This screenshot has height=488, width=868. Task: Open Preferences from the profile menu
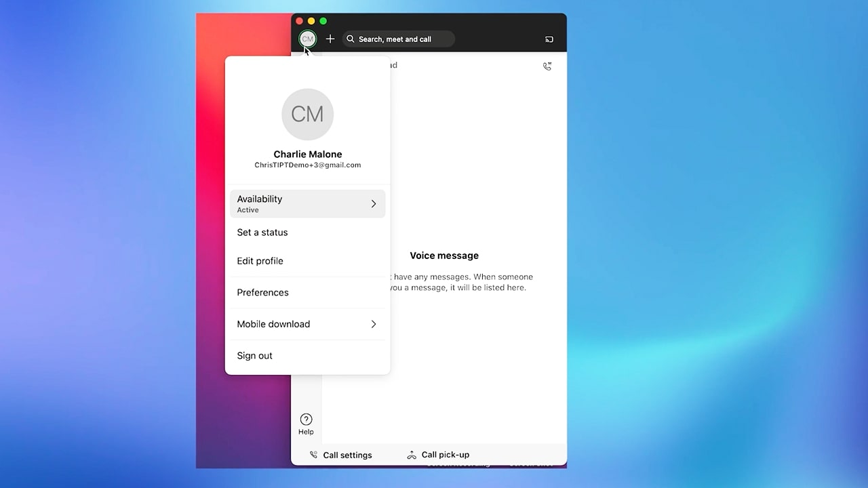tap(262, 293)
